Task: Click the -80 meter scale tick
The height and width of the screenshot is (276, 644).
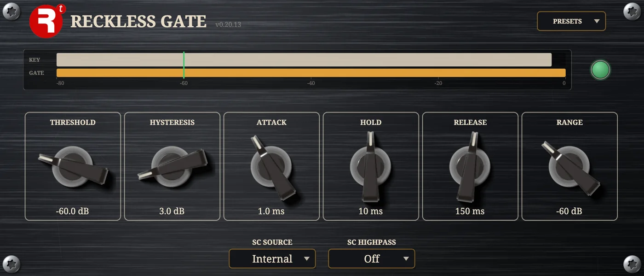Action: click(x=60, y=83)
